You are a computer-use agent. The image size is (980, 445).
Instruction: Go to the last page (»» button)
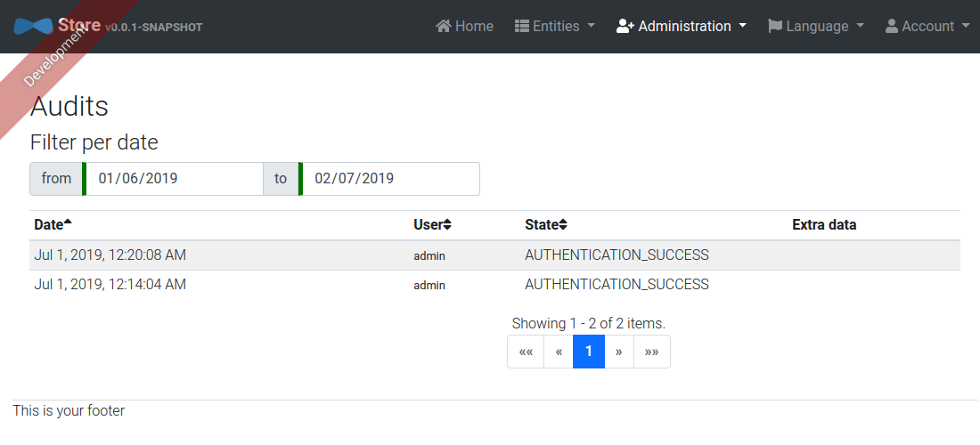652,352
